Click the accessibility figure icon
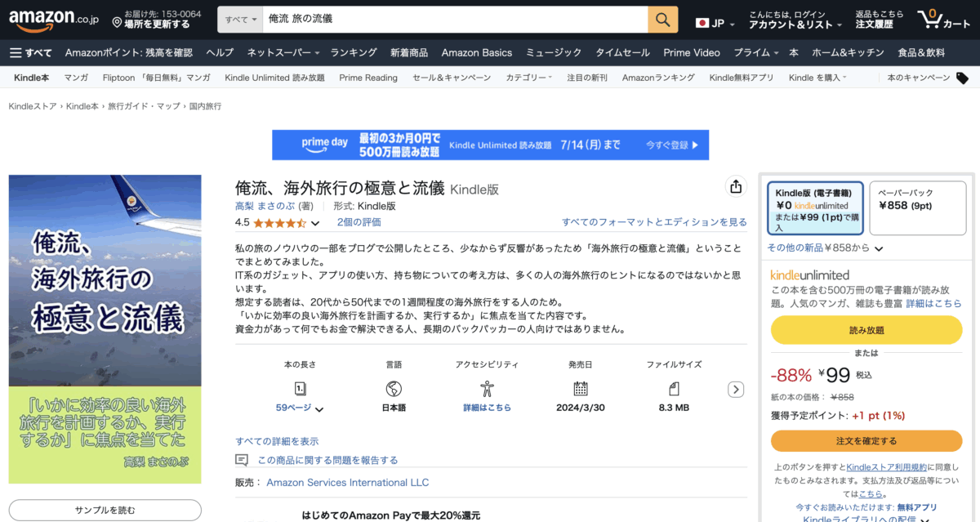Viewport: 980px width, 522px height. 487,389
